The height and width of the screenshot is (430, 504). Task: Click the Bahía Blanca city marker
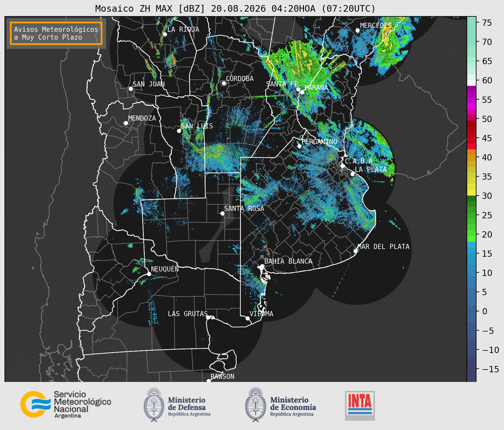click(262, 266)
